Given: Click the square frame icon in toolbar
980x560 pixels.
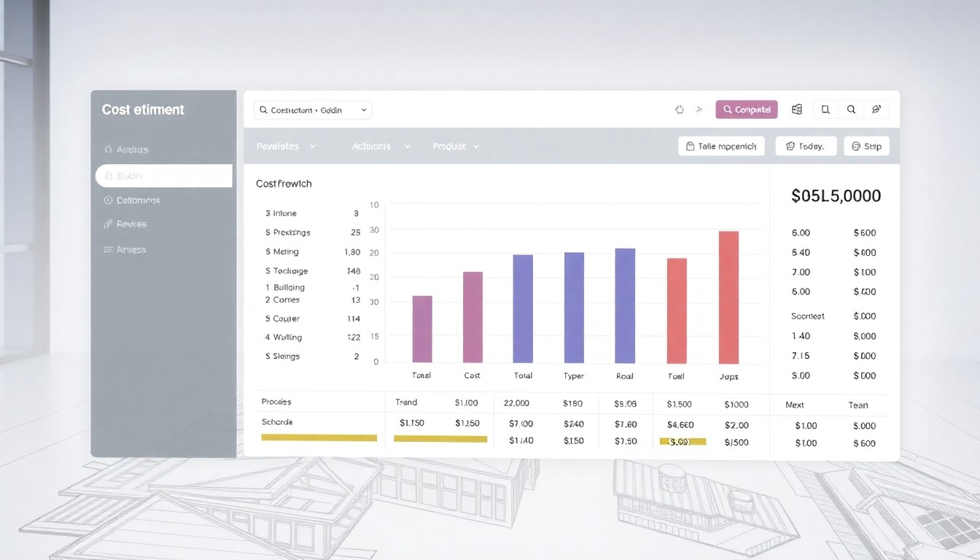Looking at the screenshot, I should coord(825,109).
